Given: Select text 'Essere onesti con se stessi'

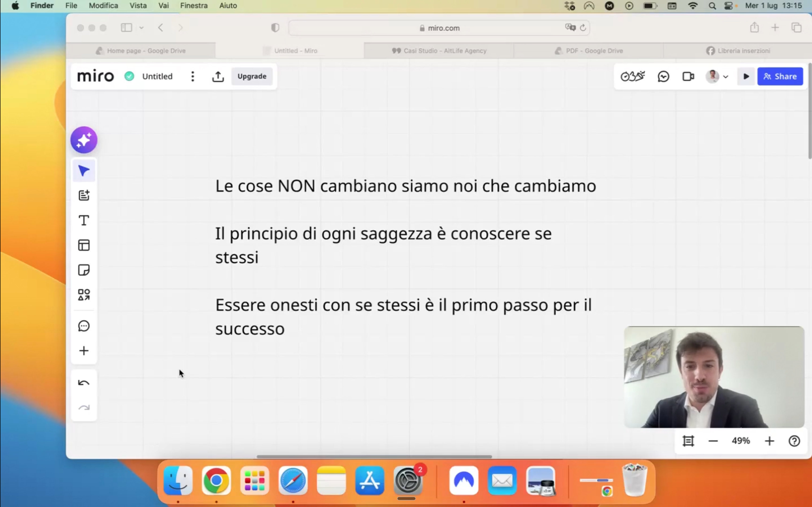Looking at the screenshot, I should point(318,305).
